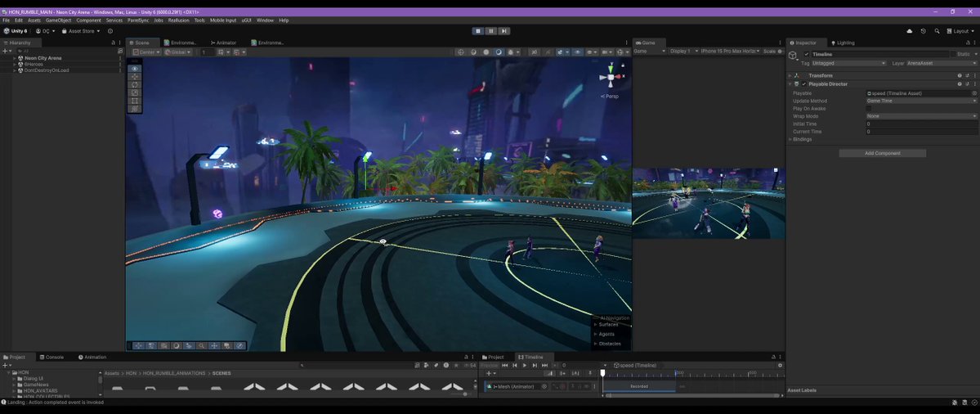Screen dimensions: 980x414
Task: Toggle the Playable Director enabled checkbox
Action: click(804, 83)
